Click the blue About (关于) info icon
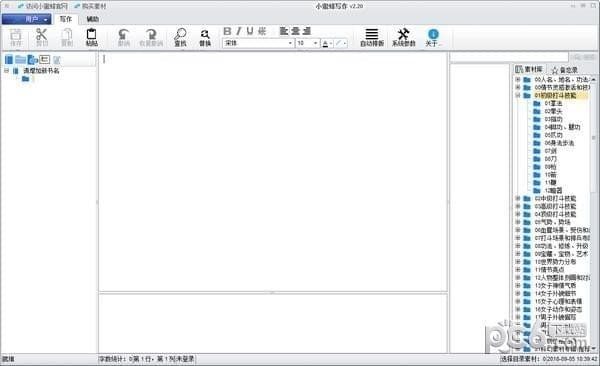Viewport: 600px width, 366px height. [x=433, y=38]
